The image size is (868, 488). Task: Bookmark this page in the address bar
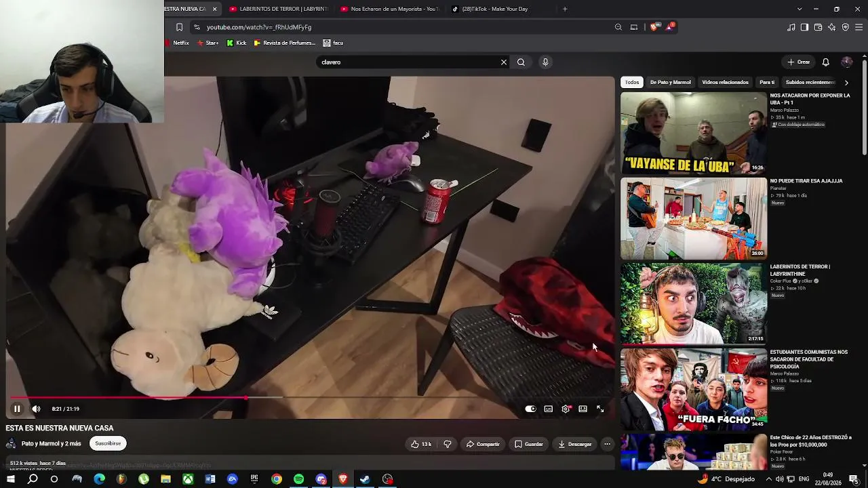(179, 27)
